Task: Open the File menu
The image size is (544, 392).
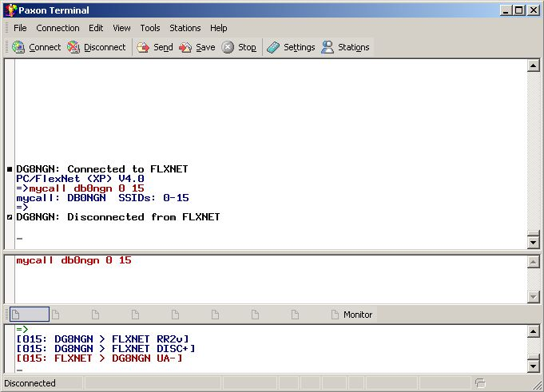Action: 20,28
